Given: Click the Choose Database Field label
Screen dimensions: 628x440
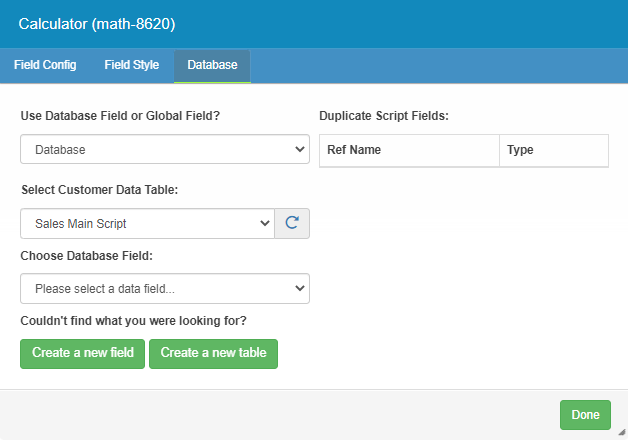Looking at the screenshot, I should click(x=86, y=255).
